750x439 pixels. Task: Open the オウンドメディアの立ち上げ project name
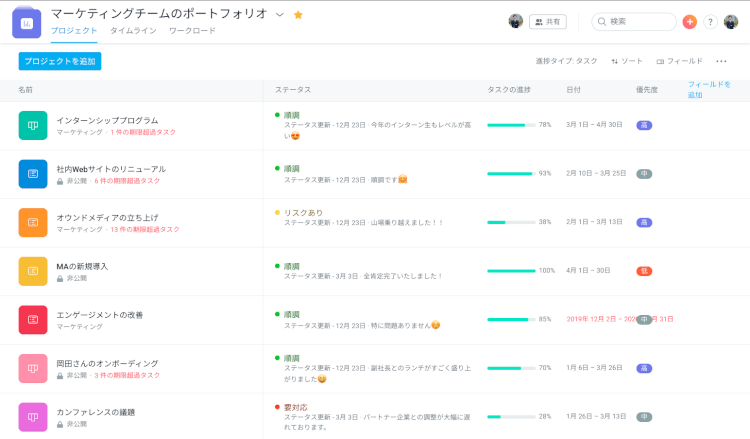coord(107,218)
